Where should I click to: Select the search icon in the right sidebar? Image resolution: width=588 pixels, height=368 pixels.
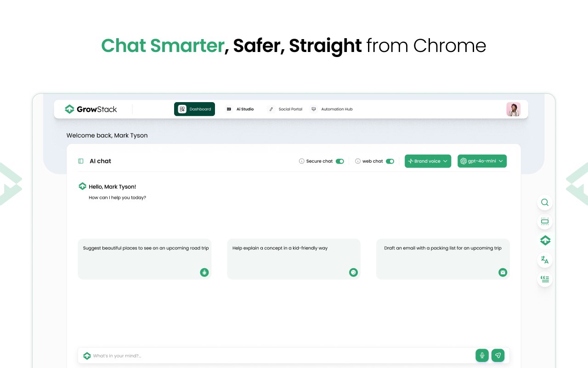(544, 202)
